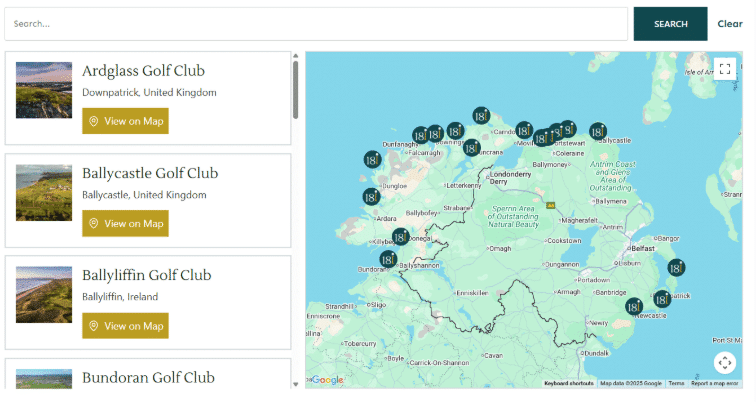Clear the search with the Clear link
The height and width of the screenshot is (402, 756).
point(729,24)
